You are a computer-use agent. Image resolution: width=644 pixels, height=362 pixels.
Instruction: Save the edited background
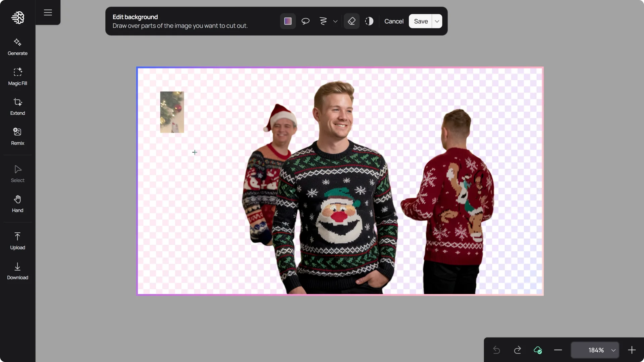(x=421, y=21)
